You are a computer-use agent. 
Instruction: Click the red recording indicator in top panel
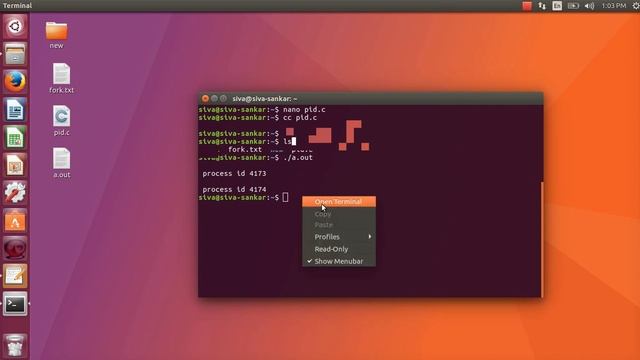pos(527,6)
